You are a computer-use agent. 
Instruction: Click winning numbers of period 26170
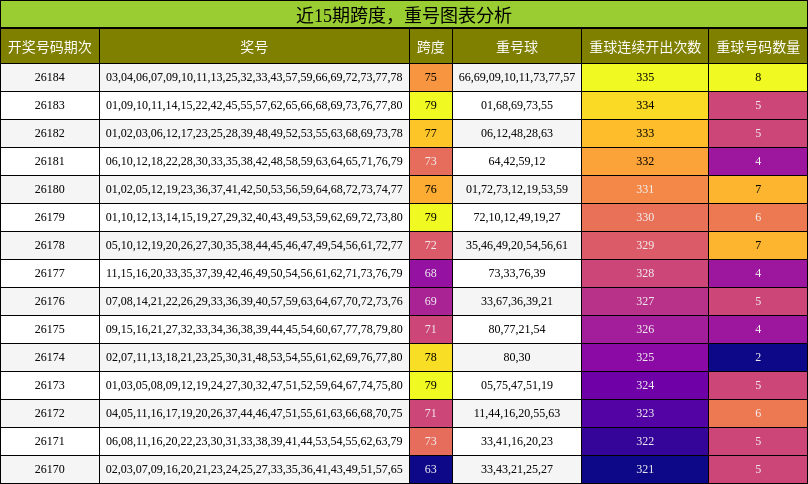(255, 469)
